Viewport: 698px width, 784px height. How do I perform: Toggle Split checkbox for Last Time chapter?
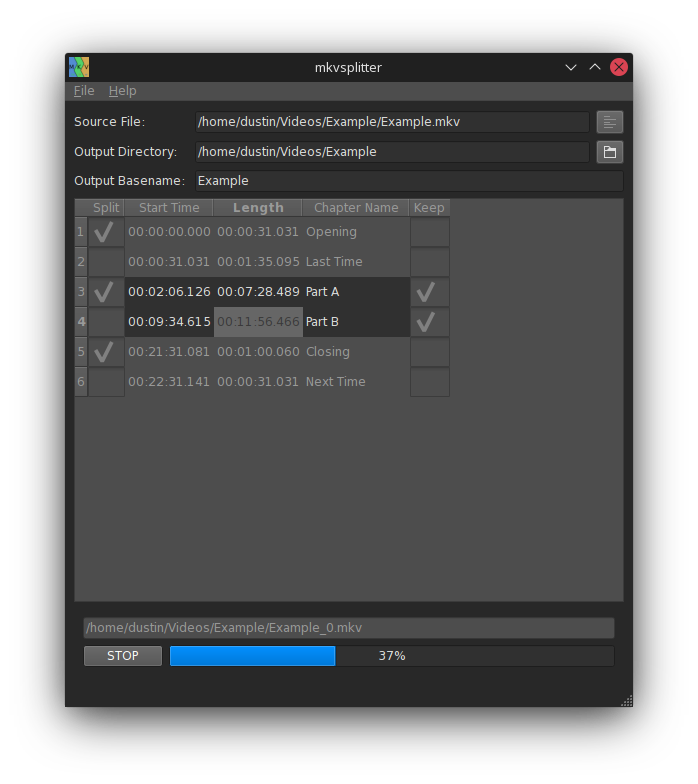[106, 262]
